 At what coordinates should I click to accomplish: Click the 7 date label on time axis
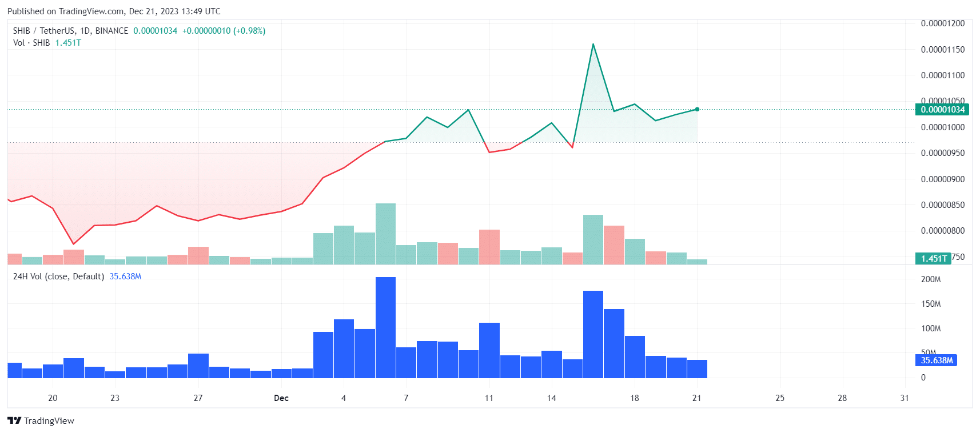coord(406,398)
